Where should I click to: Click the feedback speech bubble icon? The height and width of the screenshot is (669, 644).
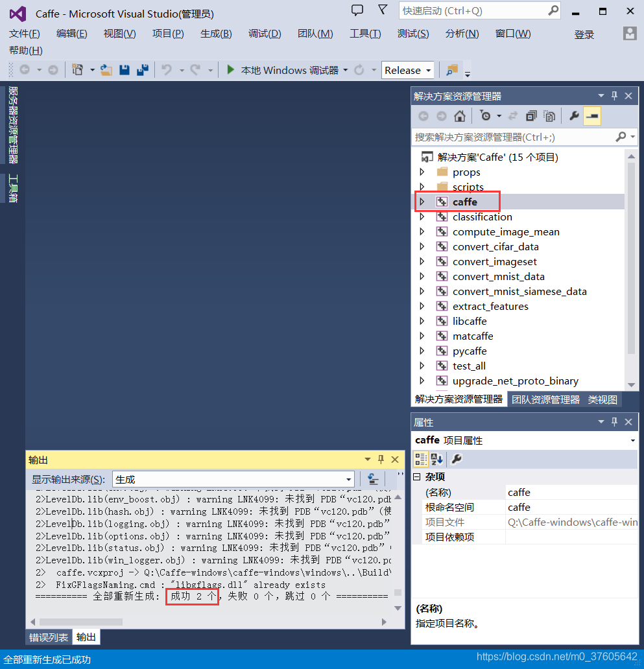click(x=357, y=10)
